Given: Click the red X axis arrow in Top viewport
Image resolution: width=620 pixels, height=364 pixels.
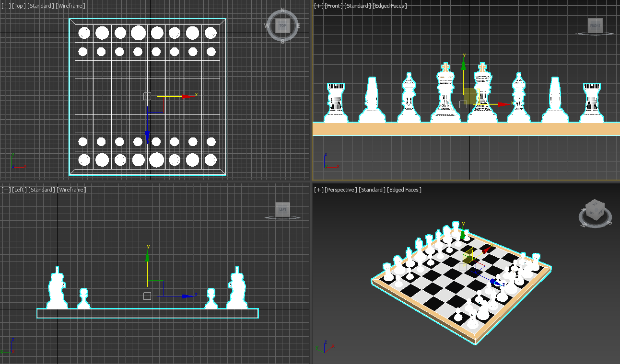Looking at the screenshot, I should point(187,97).
